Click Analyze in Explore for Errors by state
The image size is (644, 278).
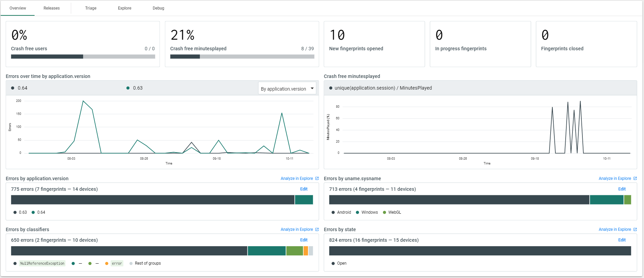coord(615,229)
